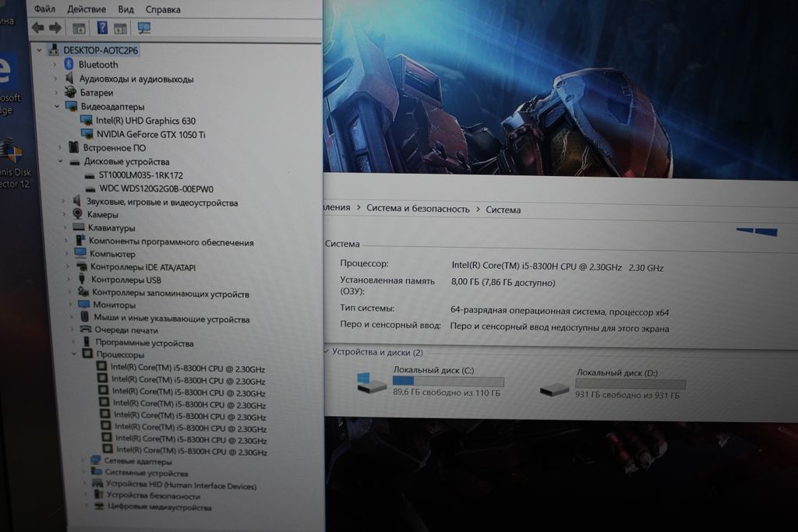798x532 pixels.
Task: Open the Локальный диск (C:) drive icon
Action: pyautogui.click(x=371, y=383)
